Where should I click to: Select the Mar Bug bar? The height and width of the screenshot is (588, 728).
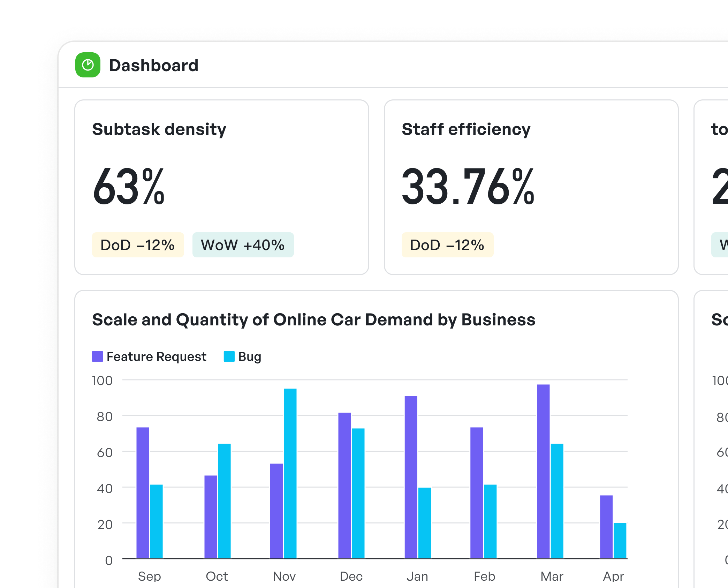tap(557, 501)
